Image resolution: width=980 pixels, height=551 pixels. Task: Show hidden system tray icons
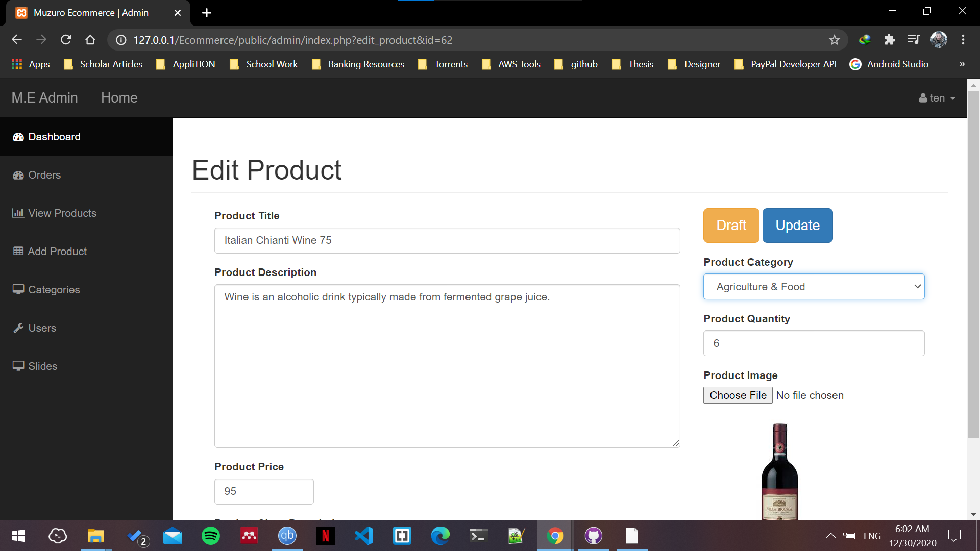(x=830, y=536)
